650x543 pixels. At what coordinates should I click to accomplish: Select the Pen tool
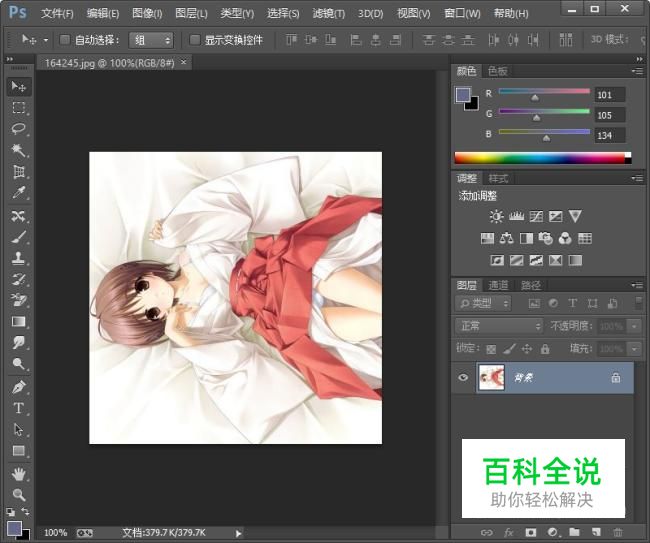(x=19, y=387)
